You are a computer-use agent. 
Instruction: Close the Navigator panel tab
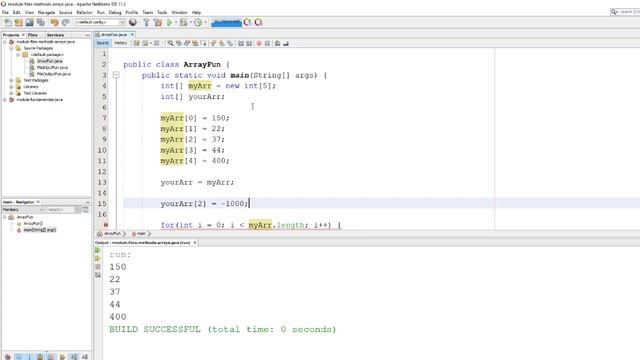pyautogui.click(x=38, y=202)
